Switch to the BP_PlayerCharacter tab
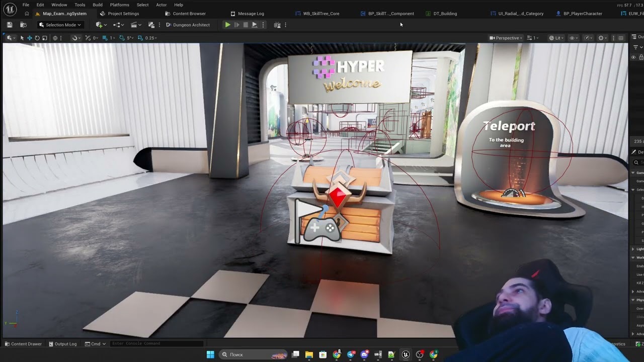Viewport: 644px width, 362px height. tap(579, 14)
